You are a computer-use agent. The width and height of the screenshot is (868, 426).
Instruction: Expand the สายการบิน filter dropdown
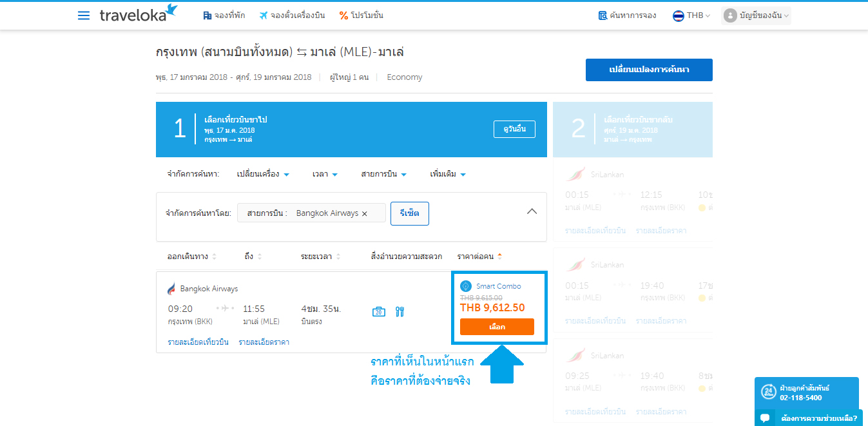pyautogui.click(x=384, y=174)
